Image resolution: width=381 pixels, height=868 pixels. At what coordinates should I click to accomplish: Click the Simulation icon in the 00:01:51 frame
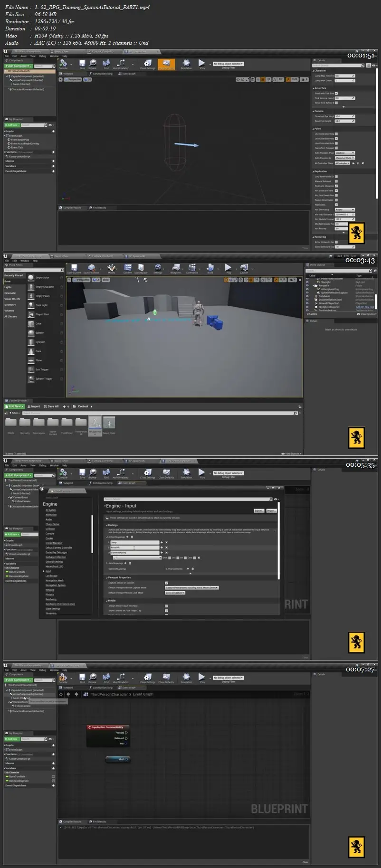point(186,64)
